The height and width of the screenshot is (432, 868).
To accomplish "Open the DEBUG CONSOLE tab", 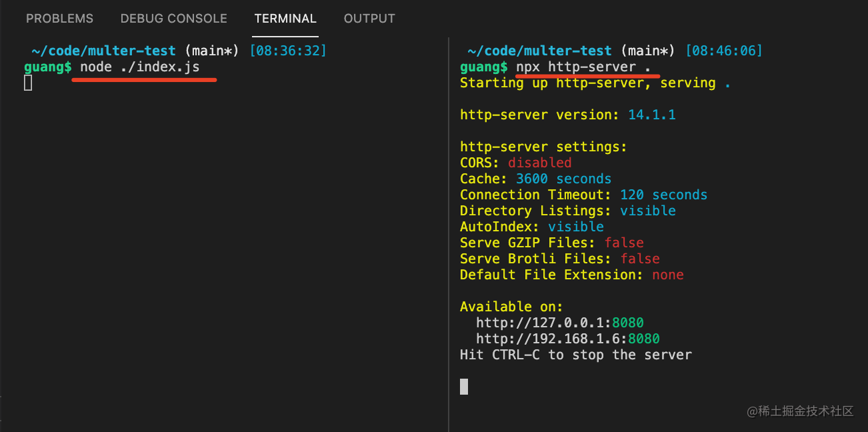I will tap(173, 19).
